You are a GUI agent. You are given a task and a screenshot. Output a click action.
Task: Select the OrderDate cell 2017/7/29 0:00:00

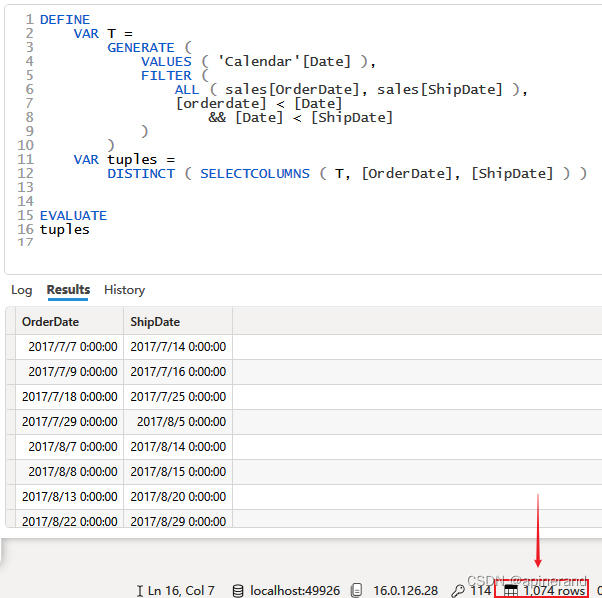(x=70, y=421)
